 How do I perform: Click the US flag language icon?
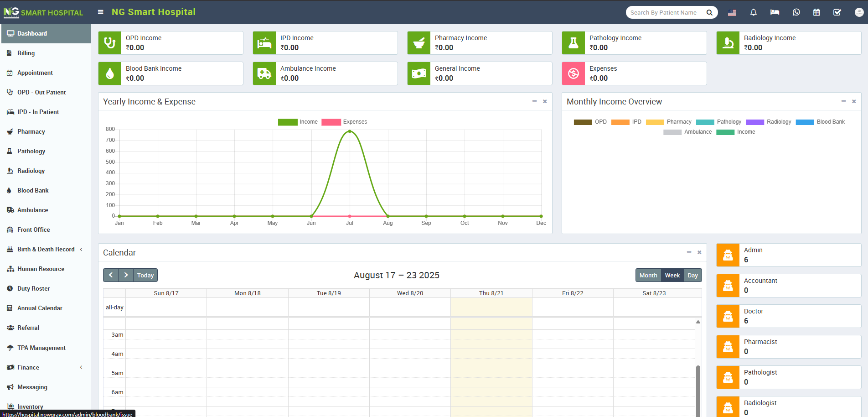tap(732, 12)
